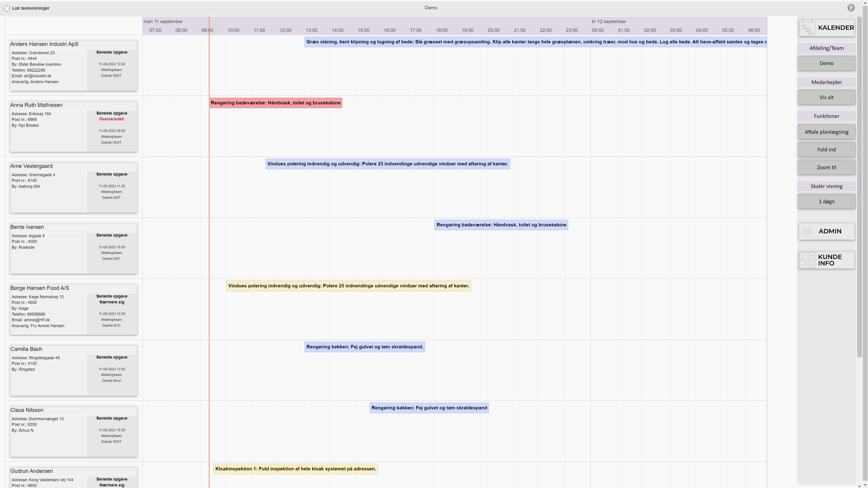Screen dimensions: 868x488
Task: Click the man 11 september date header
Action: point(163,21)
